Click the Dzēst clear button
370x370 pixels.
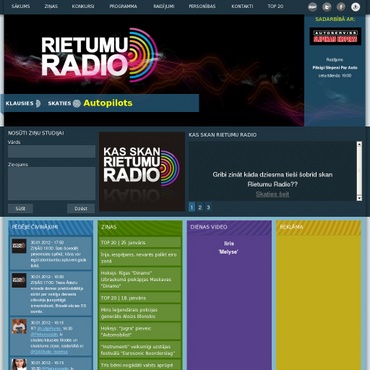click(81, 209)
